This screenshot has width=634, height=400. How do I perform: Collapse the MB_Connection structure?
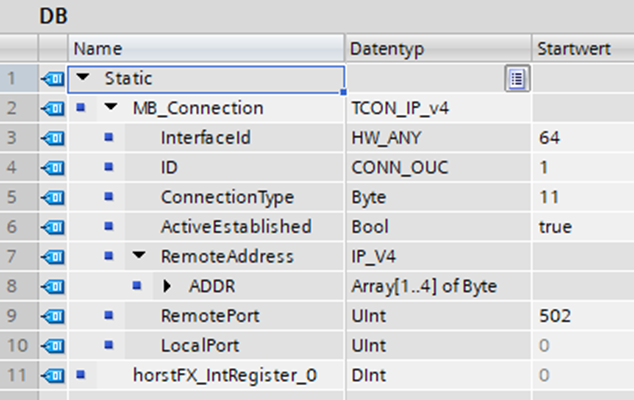[x=110, y=108]
